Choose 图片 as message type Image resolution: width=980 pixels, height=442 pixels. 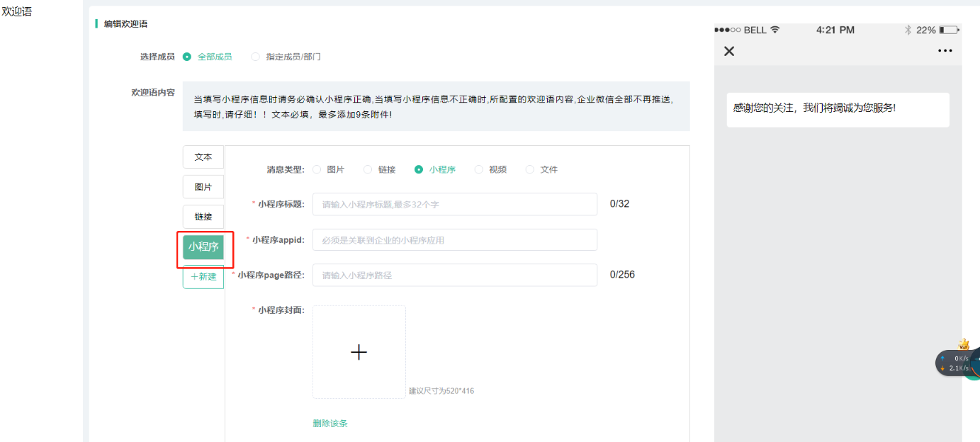point(317,169)
